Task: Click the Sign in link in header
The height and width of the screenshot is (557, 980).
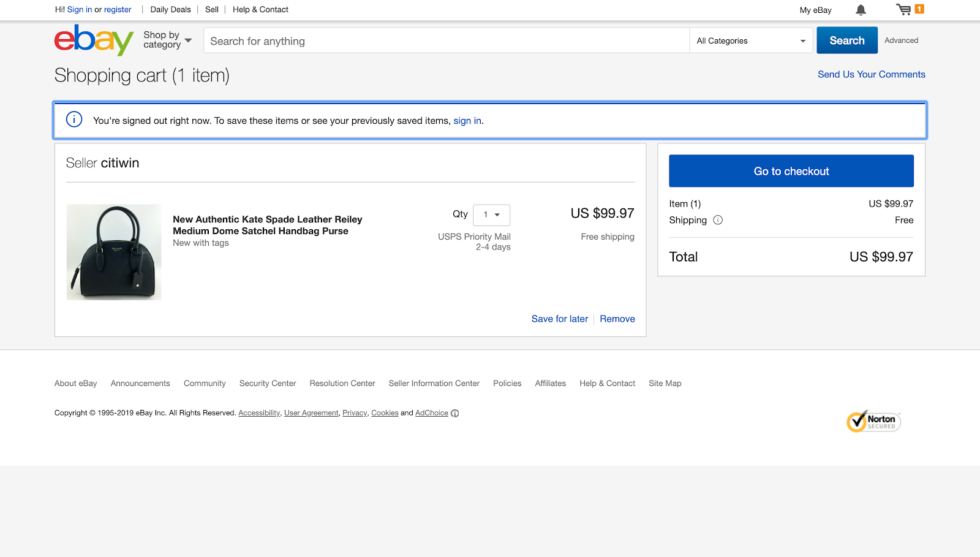Action: pos(80,10)
